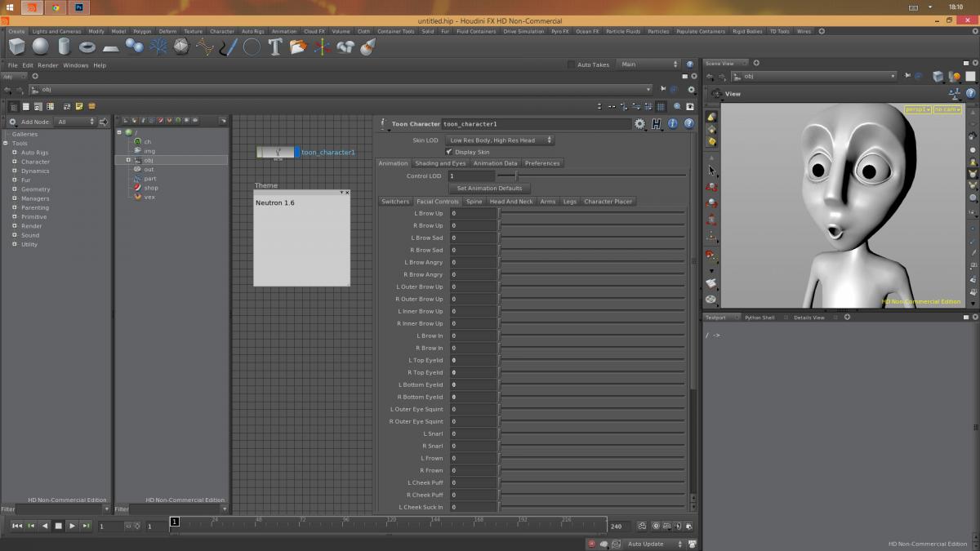Pick the Curve shelf tool
The image size is (980, 551).
click(x=205, y=47)
